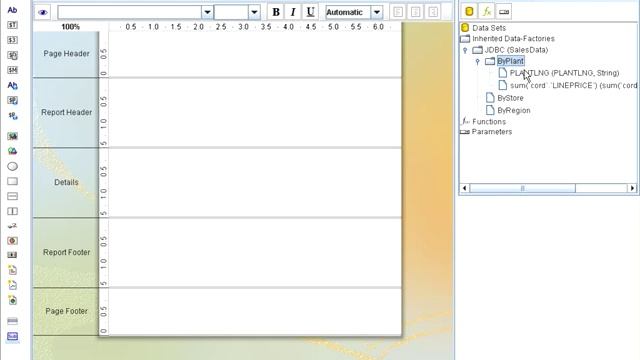Select the ByStore query
This screenshot has width=640, height=360.
tap(510, 98)
